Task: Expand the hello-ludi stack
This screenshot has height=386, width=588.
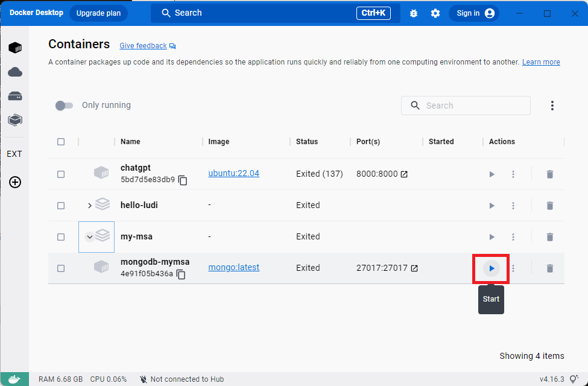Action: tap(90, 206)
